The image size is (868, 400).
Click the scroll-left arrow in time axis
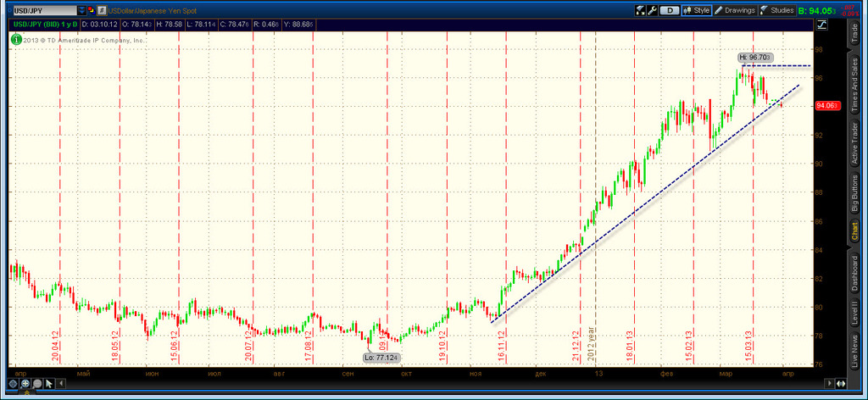[61, 383]
